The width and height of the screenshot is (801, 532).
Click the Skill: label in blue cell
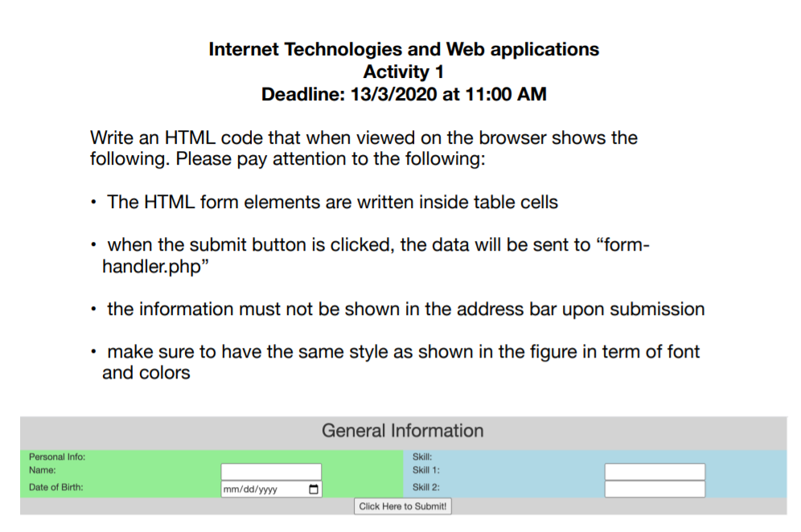420,455
